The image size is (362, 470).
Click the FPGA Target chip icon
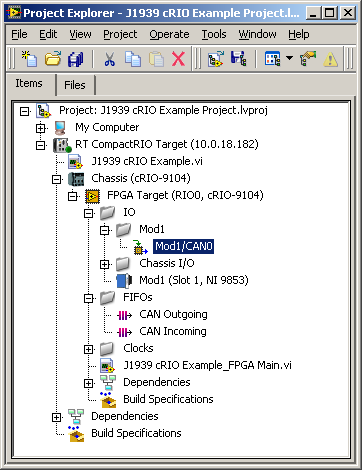(x=92, y=196)
